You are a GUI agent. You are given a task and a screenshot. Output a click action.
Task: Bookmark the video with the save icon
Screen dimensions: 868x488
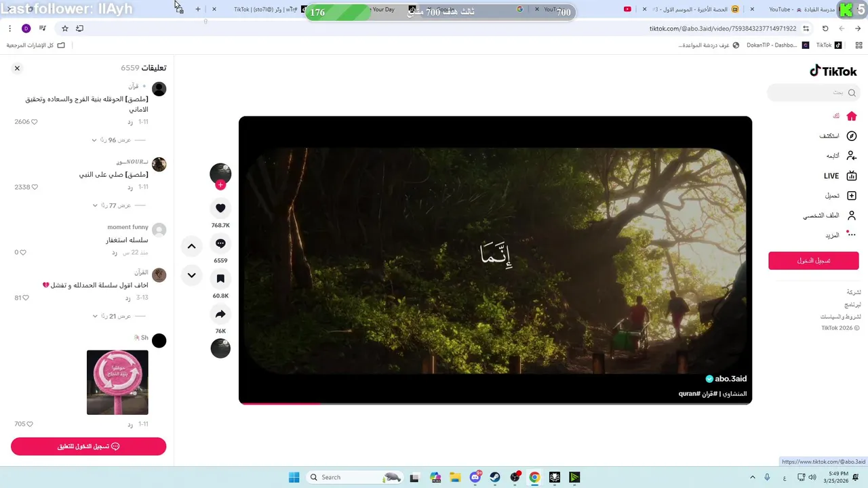[220, 279]
